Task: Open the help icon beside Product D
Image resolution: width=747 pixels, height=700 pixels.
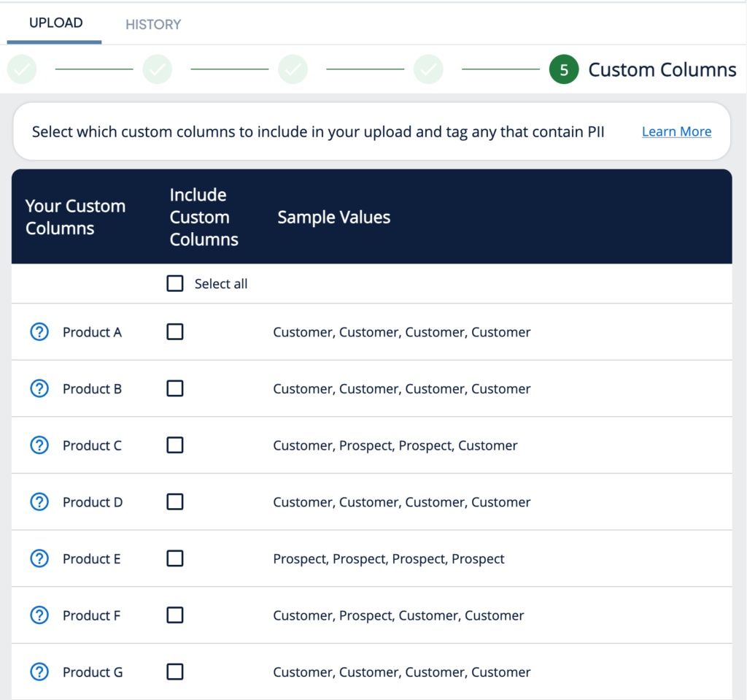Action: pyautogui.click(x=39, y=501)
